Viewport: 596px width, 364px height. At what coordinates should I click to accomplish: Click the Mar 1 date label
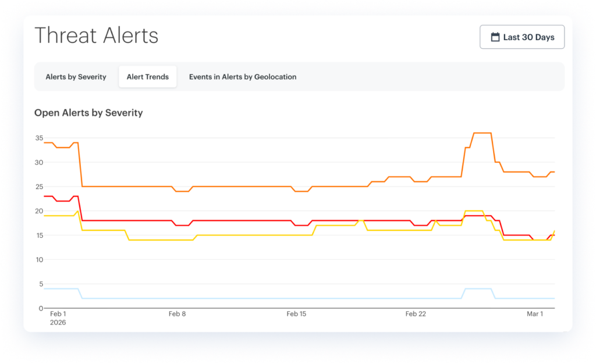click(535, 314)
